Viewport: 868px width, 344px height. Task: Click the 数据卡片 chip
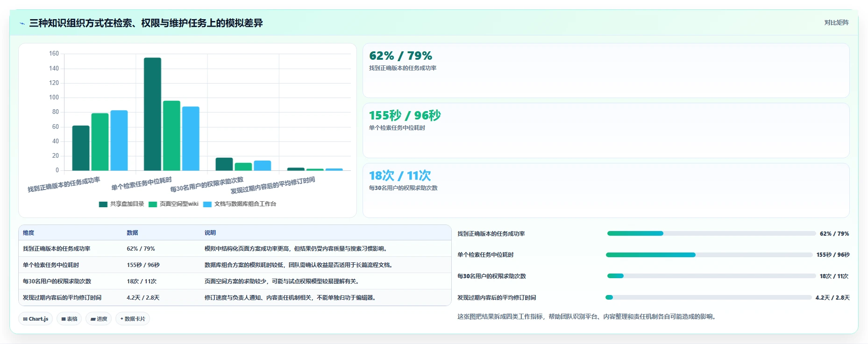[133, 319]
